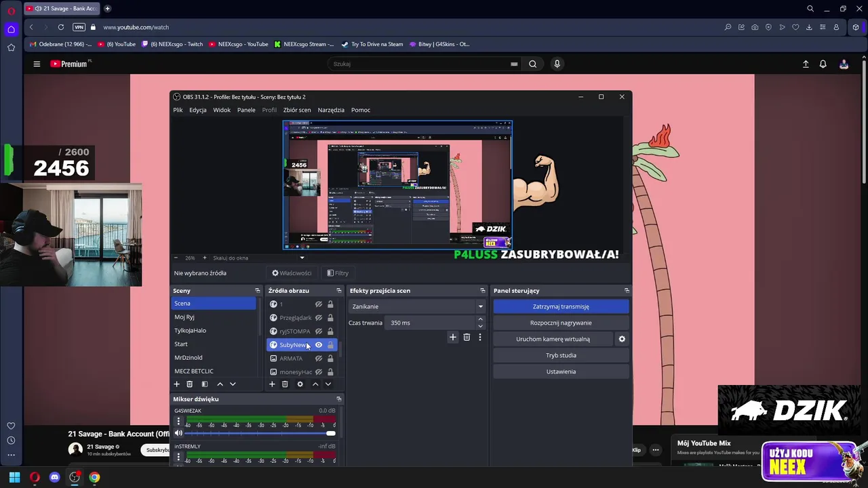Image resolution: width=868 pixels, height=488 pixels.
Task: Show the ryjSTOMPA source via its eye icon
Action: pos(319,331)
